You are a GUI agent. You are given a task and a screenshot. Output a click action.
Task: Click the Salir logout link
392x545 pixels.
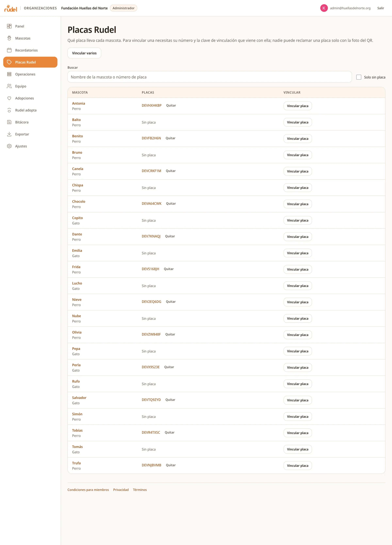point(380,8)
